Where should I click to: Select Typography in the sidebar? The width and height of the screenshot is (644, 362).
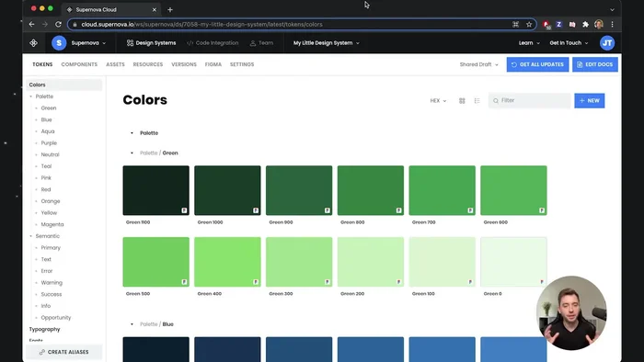coord(44,329)
